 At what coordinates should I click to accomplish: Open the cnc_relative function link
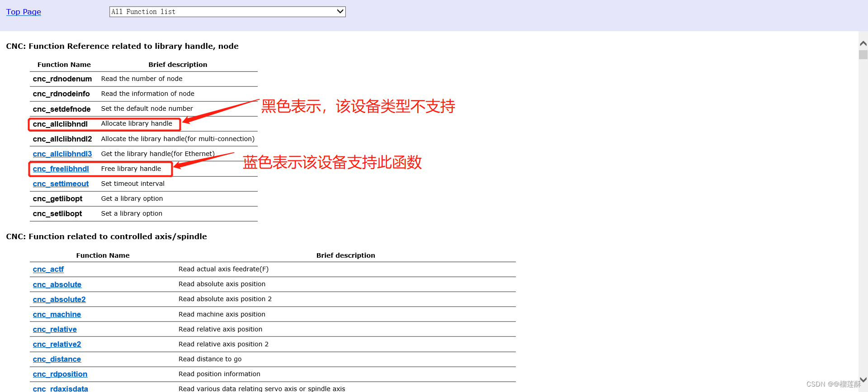pos(55,329)
